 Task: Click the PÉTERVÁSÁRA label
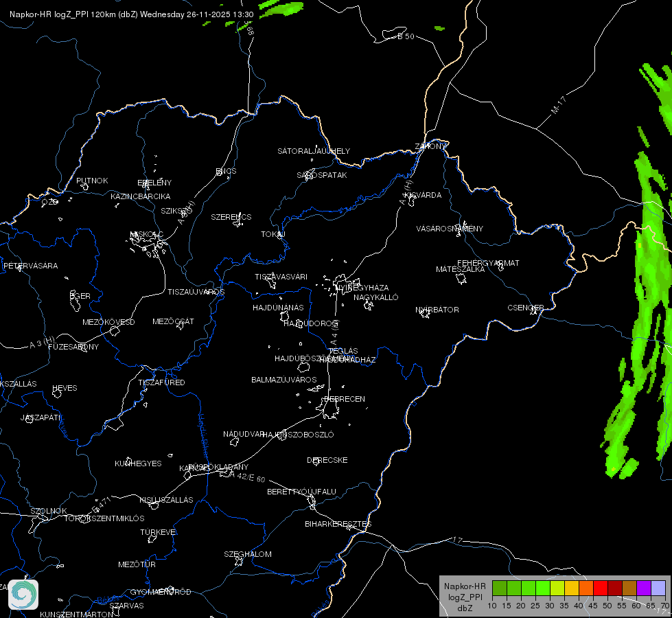30,266
